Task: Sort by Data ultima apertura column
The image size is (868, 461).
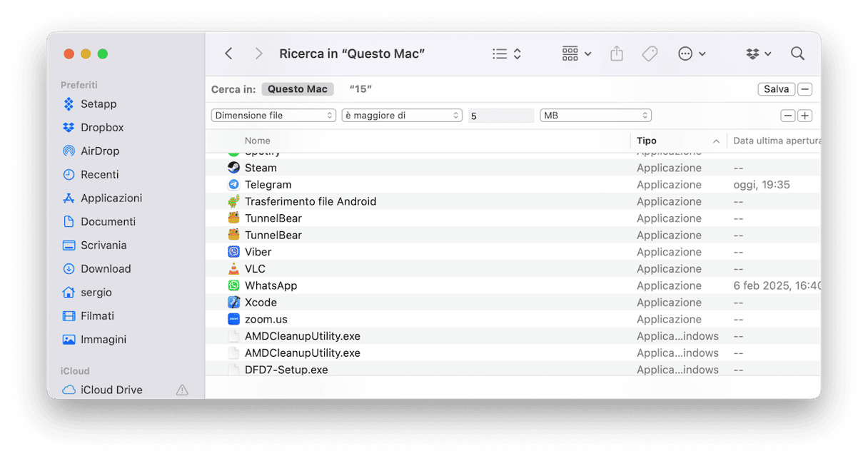Action: click(x=777, y=141)
